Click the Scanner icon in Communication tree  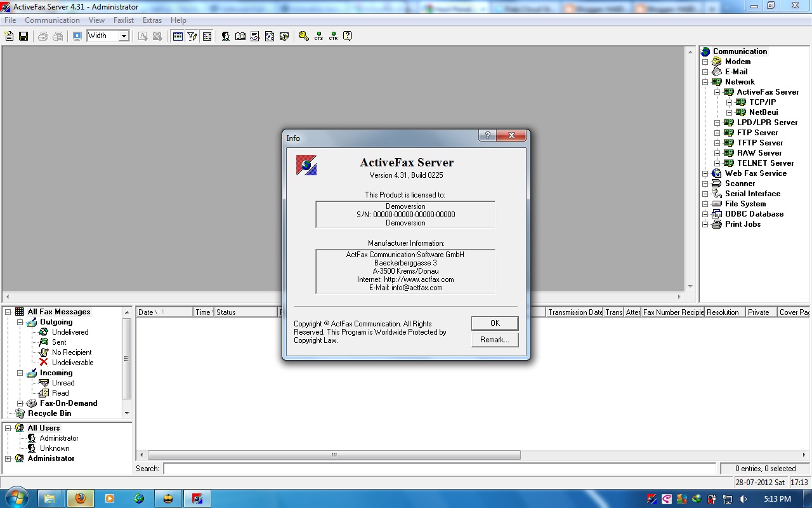[717, 184]
